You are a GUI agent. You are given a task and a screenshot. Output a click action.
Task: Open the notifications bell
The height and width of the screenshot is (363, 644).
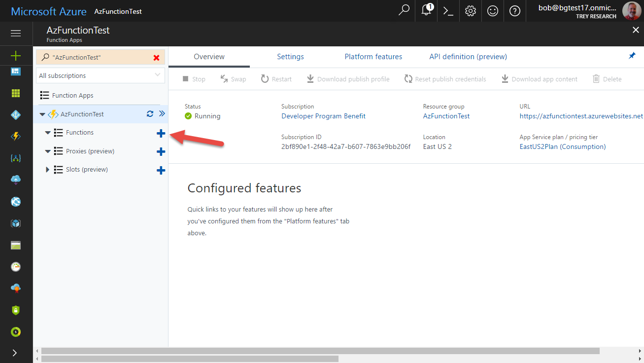(x=426, y=10)
